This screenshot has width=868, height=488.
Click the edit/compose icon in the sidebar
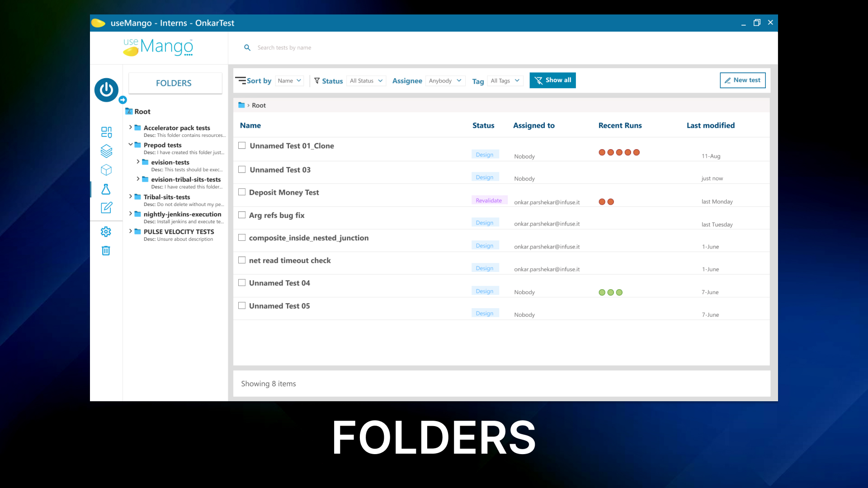click(106, 207)
